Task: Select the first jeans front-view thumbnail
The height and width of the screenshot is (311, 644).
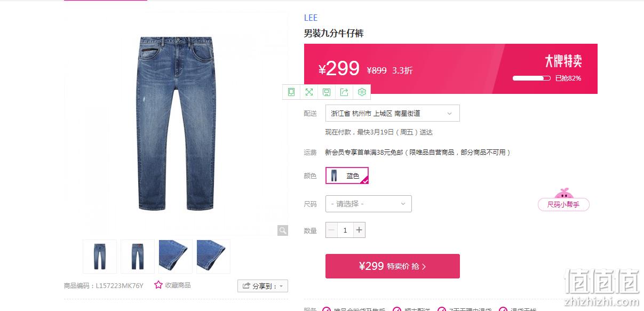Action: (x=100, y=257)
